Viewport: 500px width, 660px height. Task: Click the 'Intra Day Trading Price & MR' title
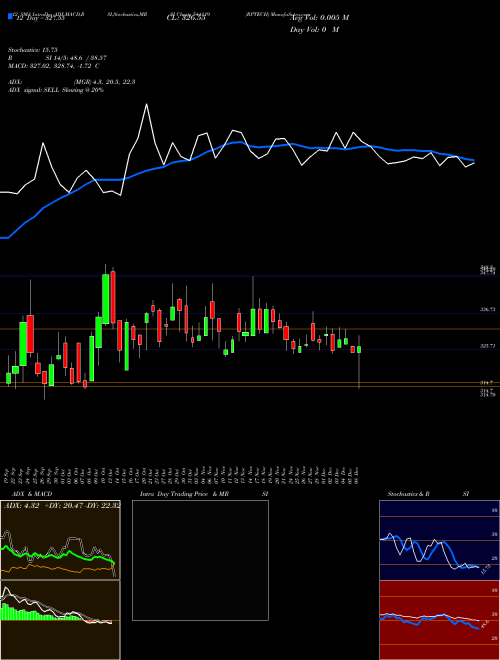[x=184, y=494]
